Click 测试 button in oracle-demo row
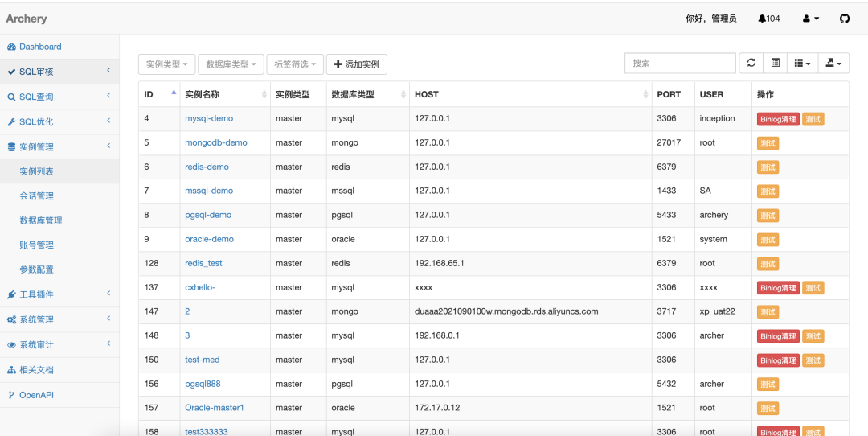 (768, 240)
